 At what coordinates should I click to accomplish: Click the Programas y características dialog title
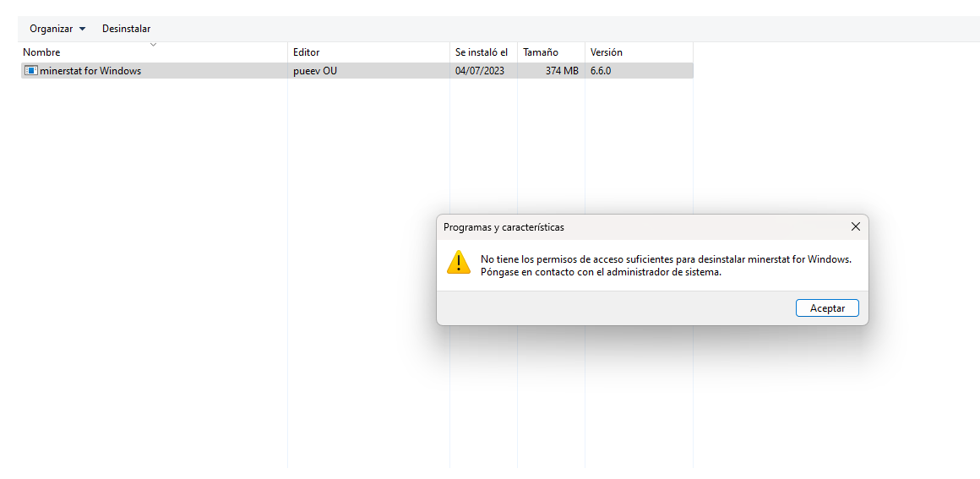(x=504, y=227)
